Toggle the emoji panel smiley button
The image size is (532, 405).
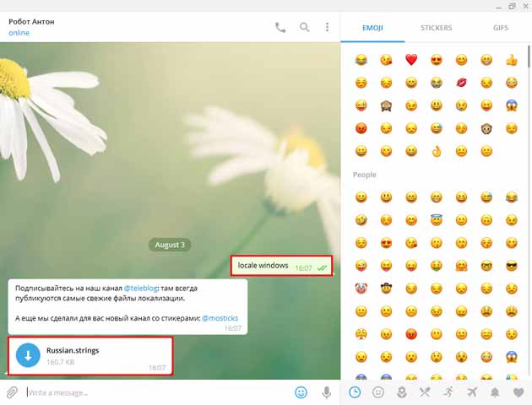tap(301, 392)
